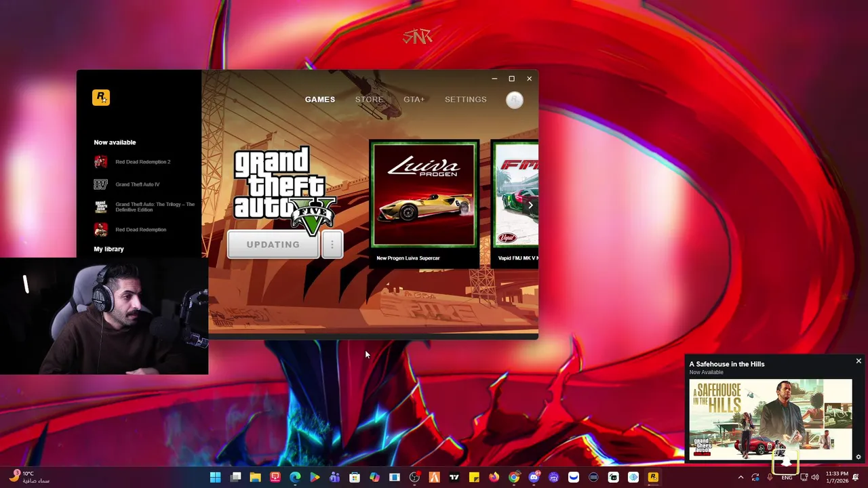
Task: Click the Grand Theft Auto IV game icon
Action: pos(100,184)
